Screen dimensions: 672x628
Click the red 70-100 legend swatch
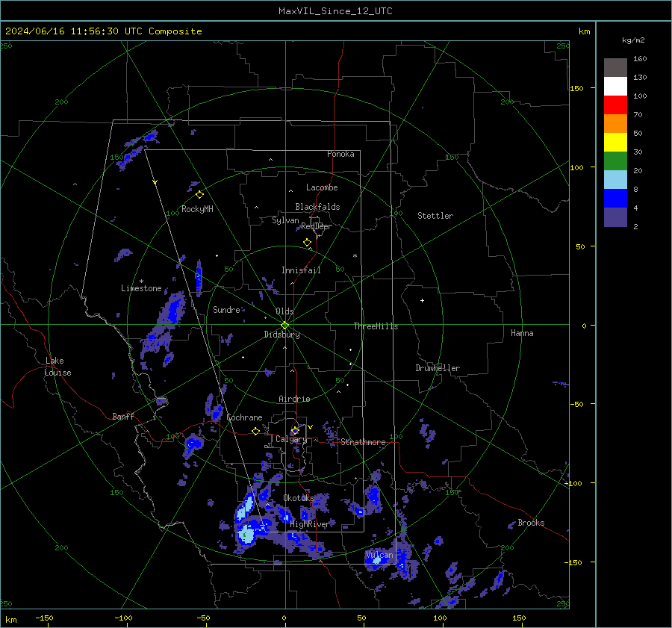(x=615, y=105)
